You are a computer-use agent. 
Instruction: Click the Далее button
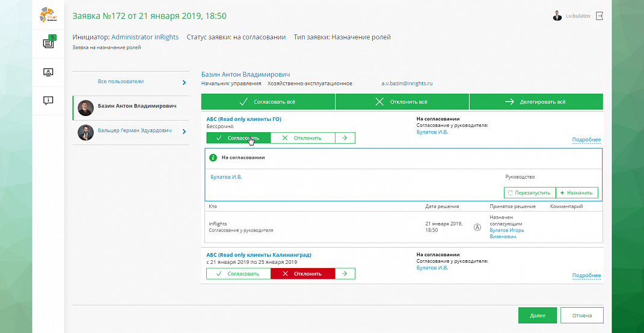coord(537,316)
